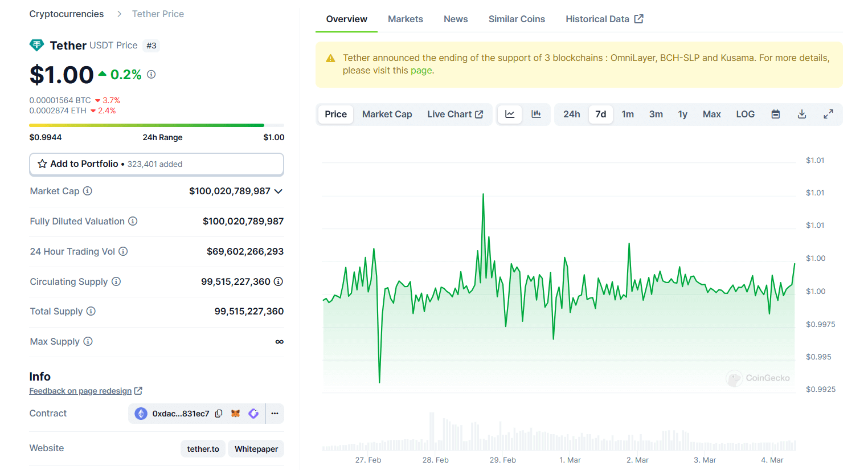Enable LOG scale on the chart
The height and width of the screenshot is (470, 868).
point(745,114)
